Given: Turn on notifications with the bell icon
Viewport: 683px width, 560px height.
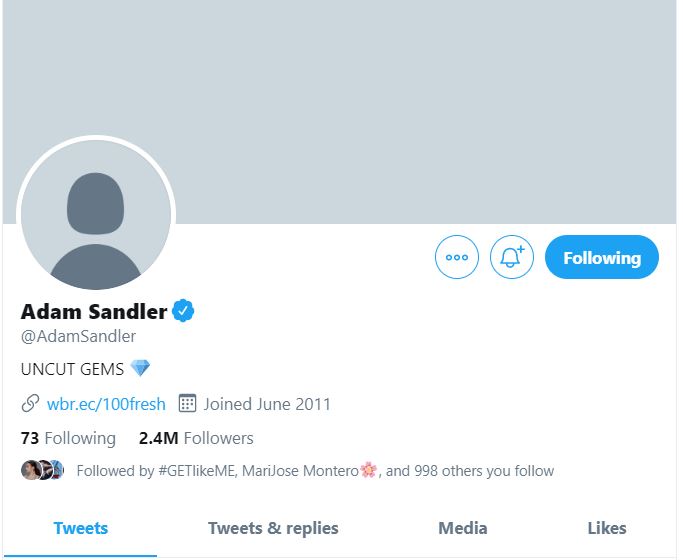Looking at the screenshot, I should [x=512, y=257].
